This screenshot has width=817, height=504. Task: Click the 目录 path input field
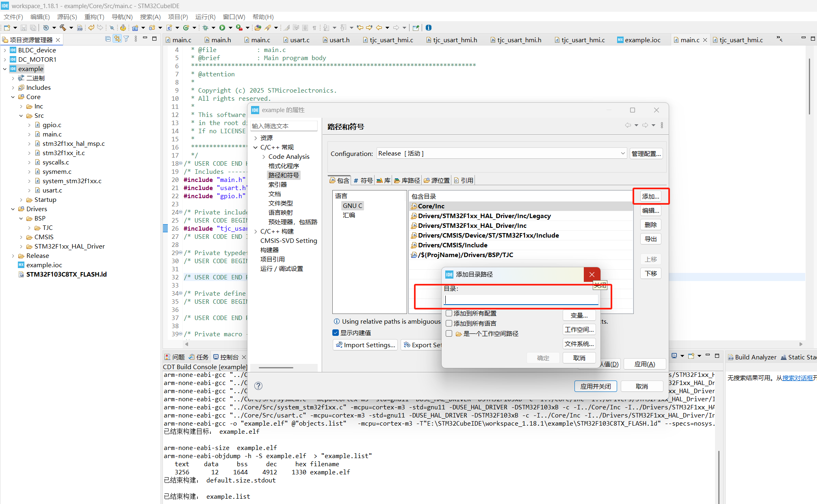[x=521, y=300]
